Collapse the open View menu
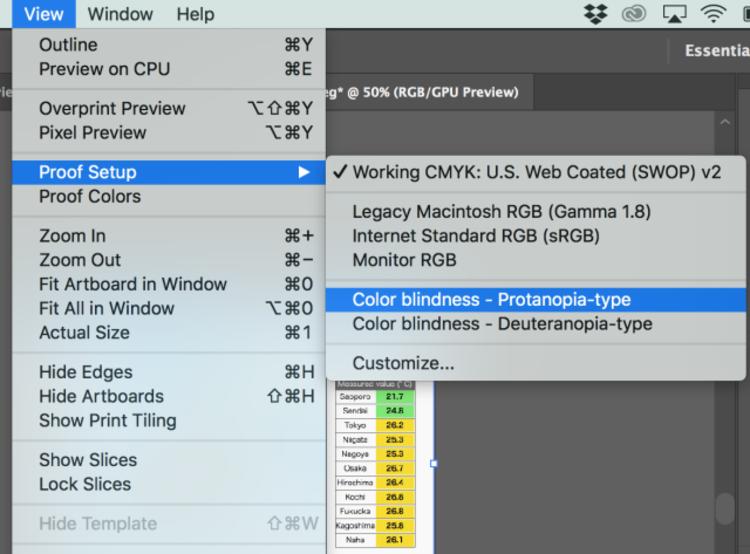 [x=44, y=14]
